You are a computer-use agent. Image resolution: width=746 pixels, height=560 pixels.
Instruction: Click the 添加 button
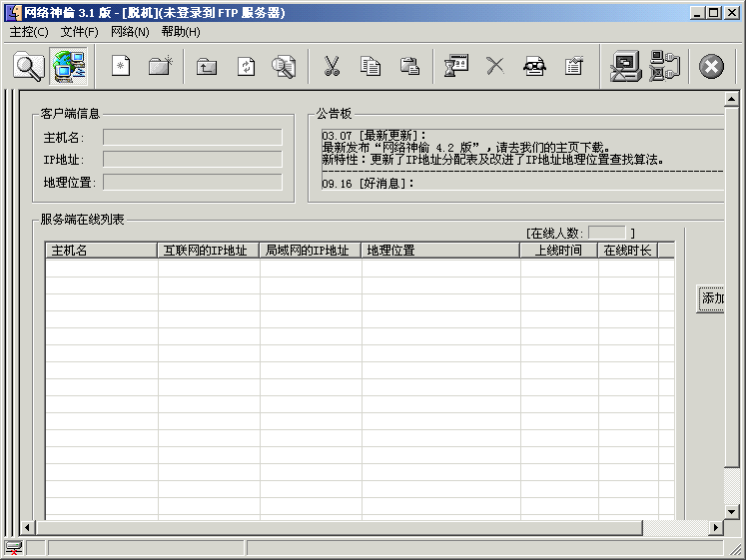click(x=712, y=298)
